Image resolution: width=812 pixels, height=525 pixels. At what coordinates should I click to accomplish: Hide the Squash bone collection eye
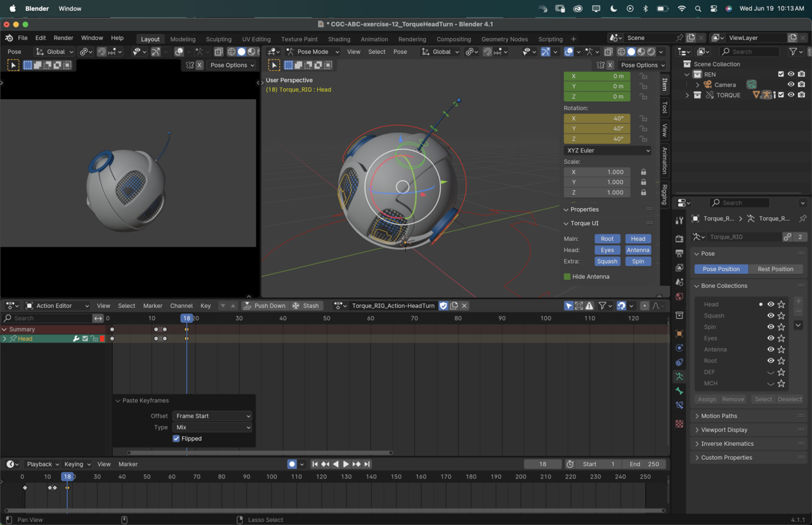pyautogui.click(x=770, y=316)
